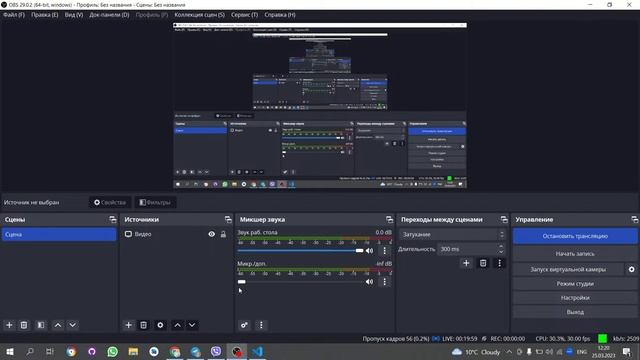The width and height of the screenshot is (640, 360).
Task: Open the Вид (V) menu
Action: 74,15
